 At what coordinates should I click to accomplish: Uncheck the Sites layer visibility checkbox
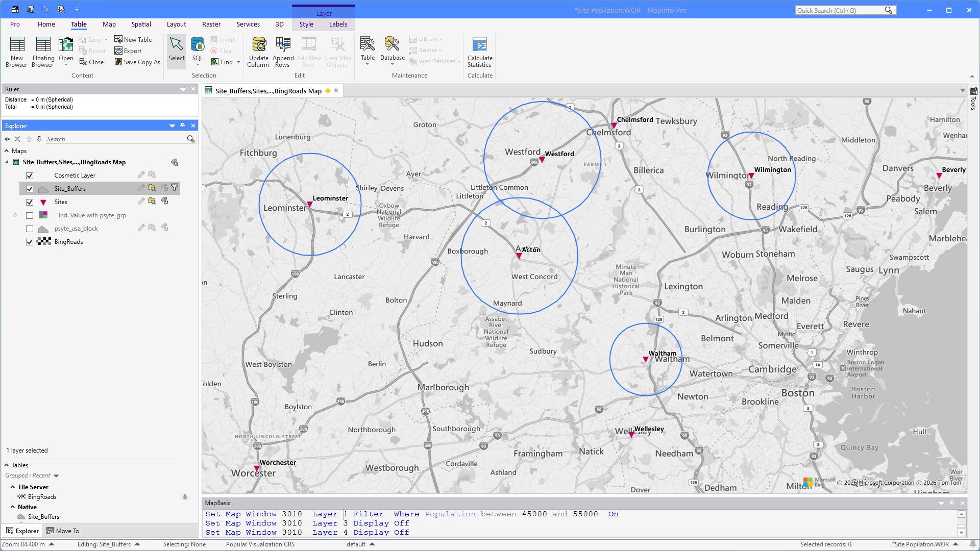click(30, 202)
